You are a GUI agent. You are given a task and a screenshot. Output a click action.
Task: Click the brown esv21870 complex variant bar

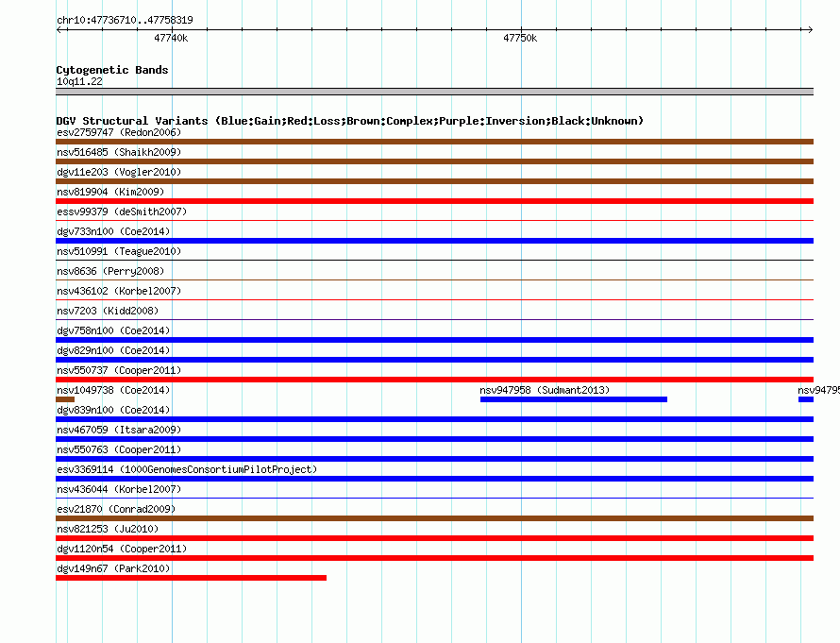(434, 518)
